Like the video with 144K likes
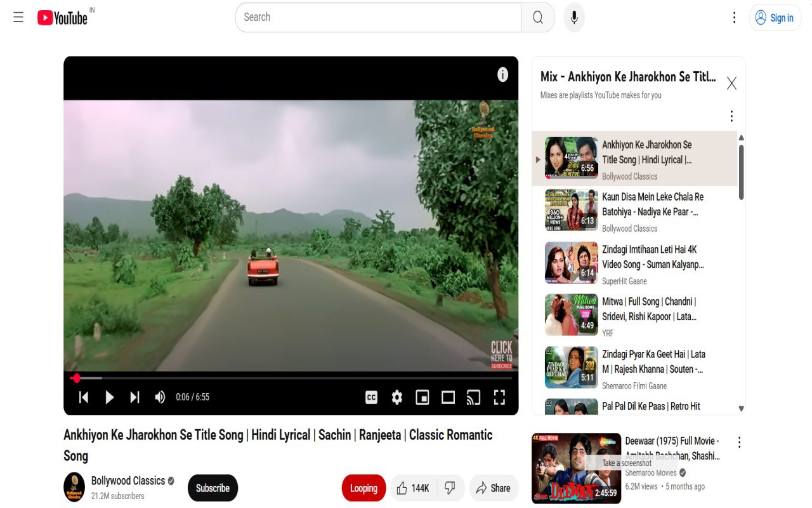The height and width of the screenshot is (508, 812). pos(413,488)
